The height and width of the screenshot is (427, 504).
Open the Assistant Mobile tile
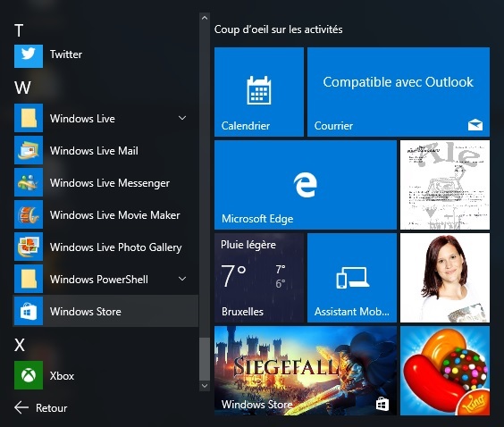[352, 278]
